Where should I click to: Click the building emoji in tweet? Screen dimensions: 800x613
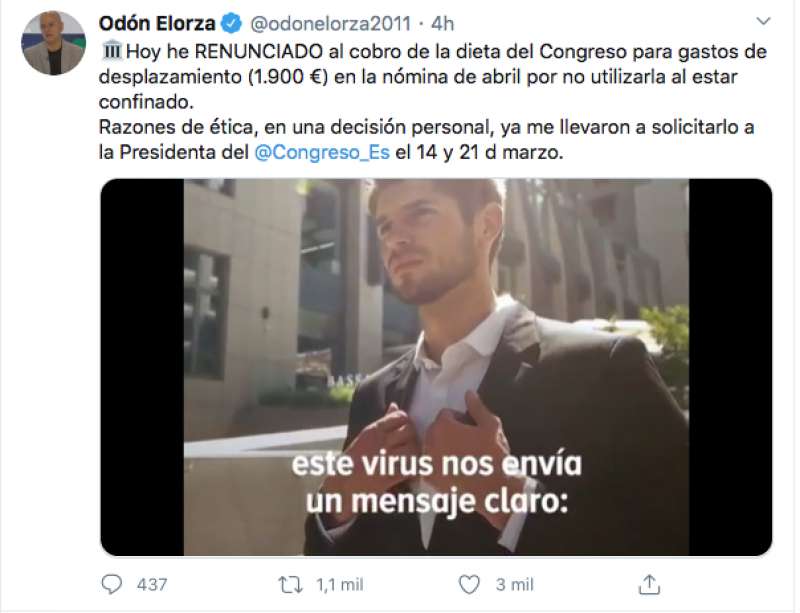(x=111, y=51)
